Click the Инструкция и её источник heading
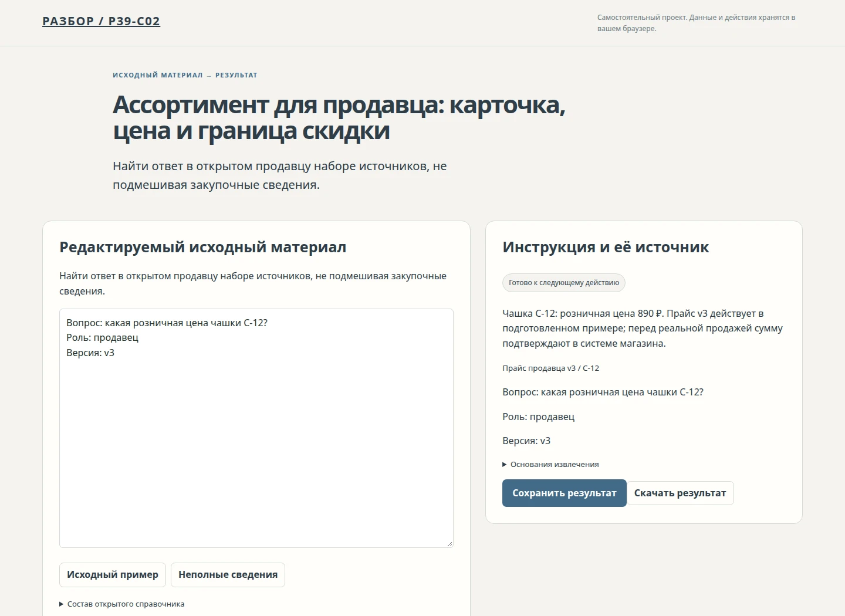845x616 pixels. point(606,247)
